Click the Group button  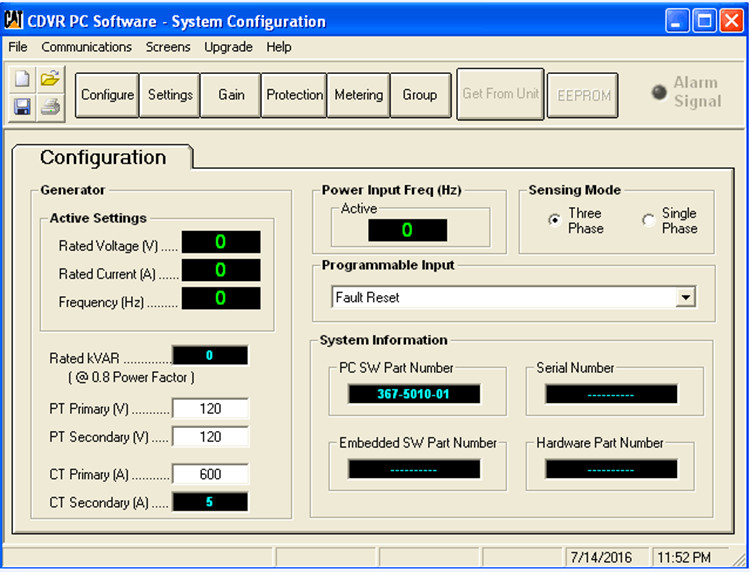[420, 95]
